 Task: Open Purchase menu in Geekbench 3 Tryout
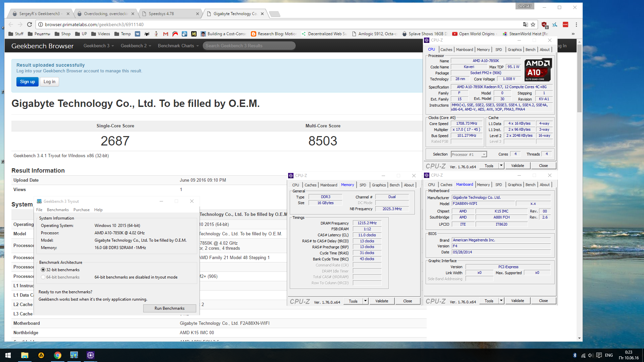pyautogui.click(x=82, y=210)
